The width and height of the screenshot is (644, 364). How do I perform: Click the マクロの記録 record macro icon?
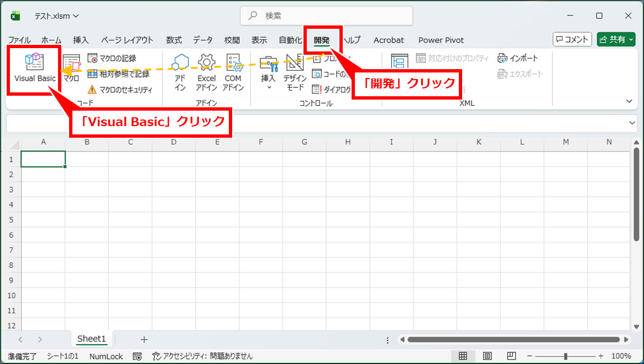(93, 58)
